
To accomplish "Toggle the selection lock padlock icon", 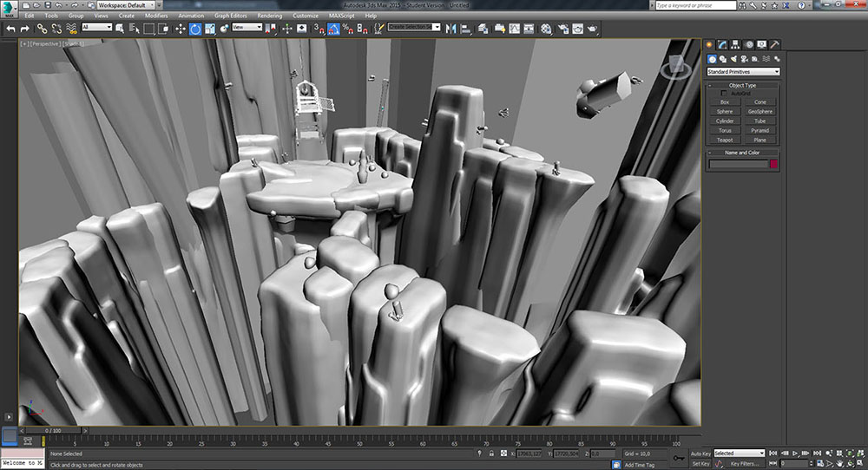I will [x=493, y=454].
